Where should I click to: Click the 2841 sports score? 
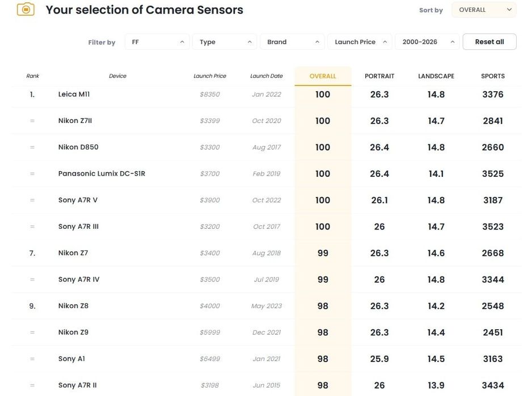[493, 121]
